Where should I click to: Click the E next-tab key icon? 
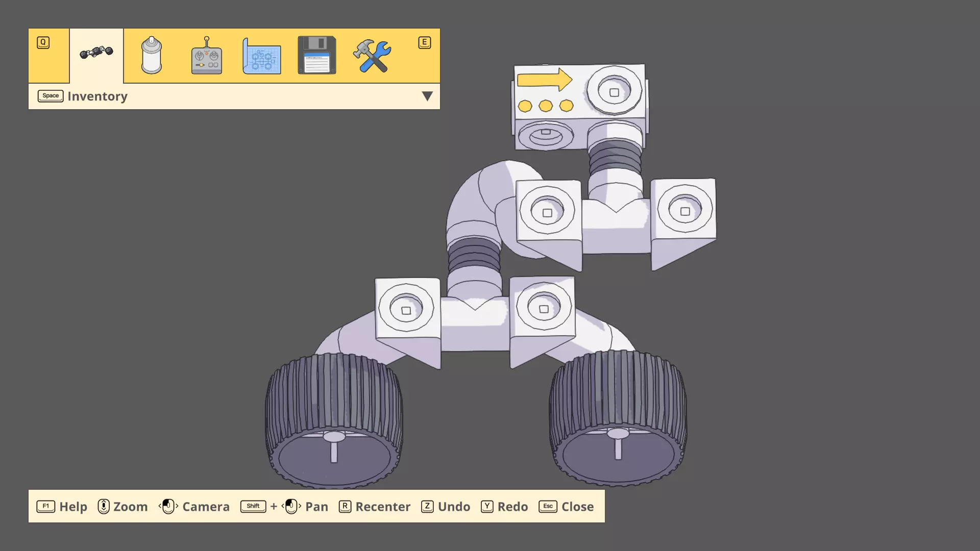tap(424, 42)
